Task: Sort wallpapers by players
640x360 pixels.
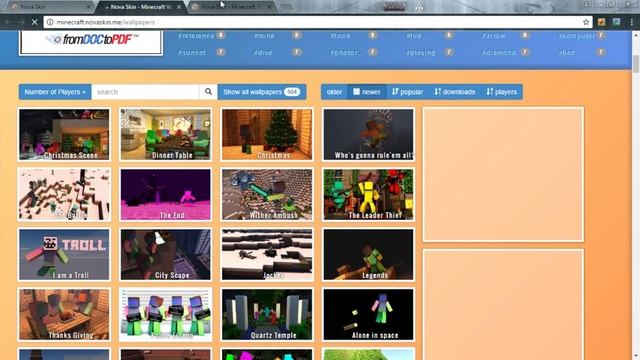Action: [502, 92]
